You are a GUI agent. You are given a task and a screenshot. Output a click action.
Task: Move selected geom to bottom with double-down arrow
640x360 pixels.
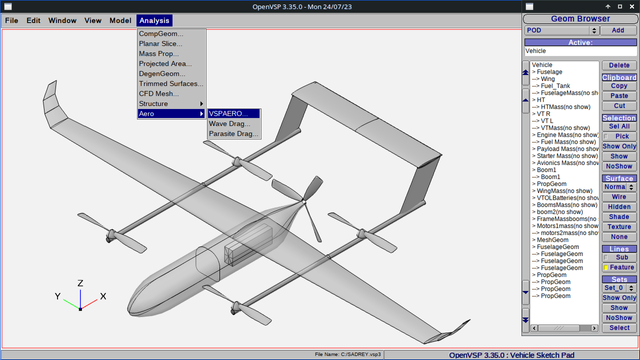[525, 320]
